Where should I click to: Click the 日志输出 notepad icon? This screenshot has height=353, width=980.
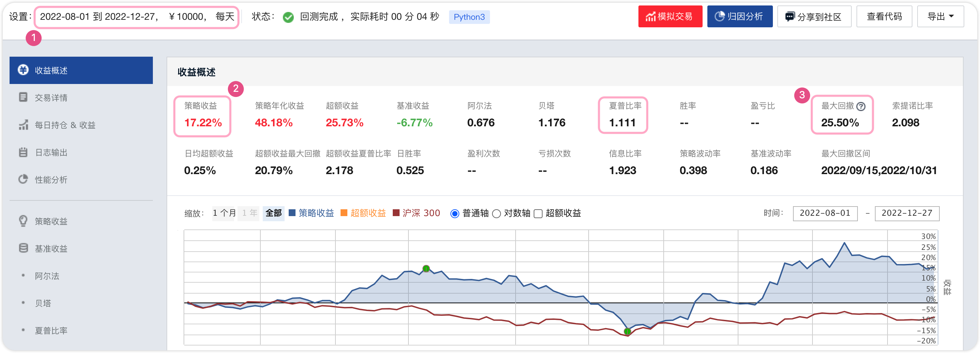click(23, 152)
